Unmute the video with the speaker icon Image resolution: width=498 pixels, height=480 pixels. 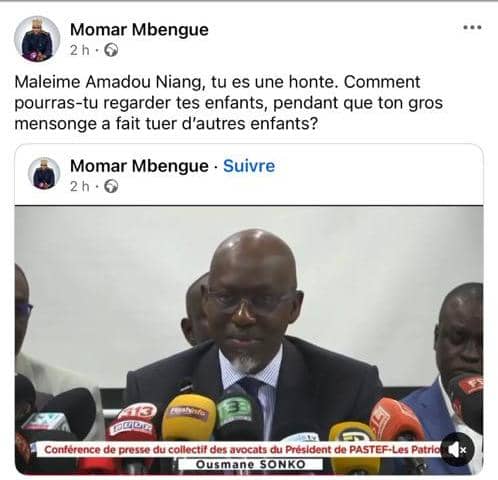pyautogui.click(x=457, y=450)
